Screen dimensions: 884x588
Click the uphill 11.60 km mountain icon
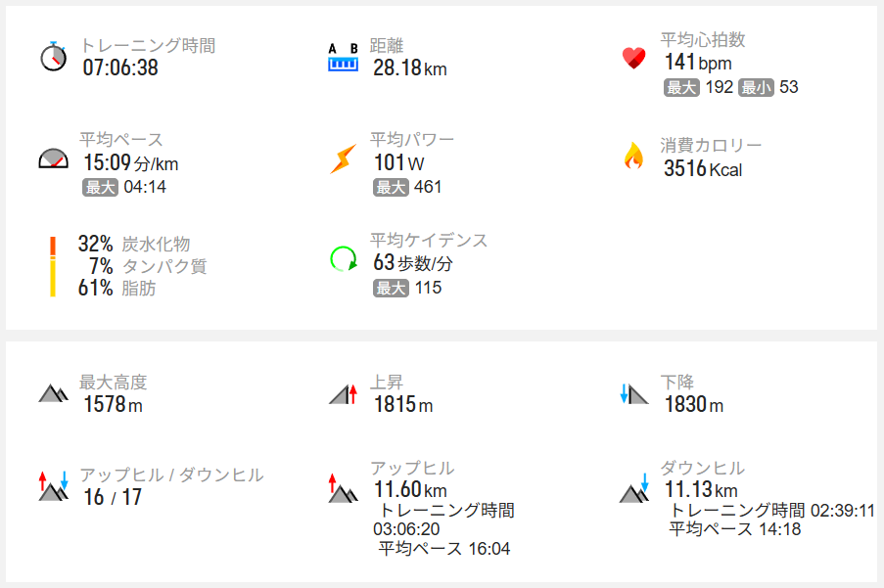(343, 487)
